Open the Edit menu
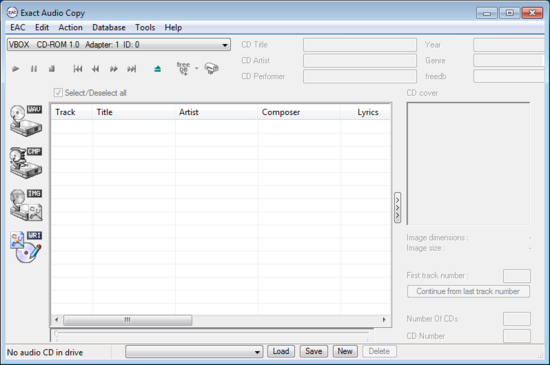The height and width of the screenshot is (365, 550). tap(42, 27)
